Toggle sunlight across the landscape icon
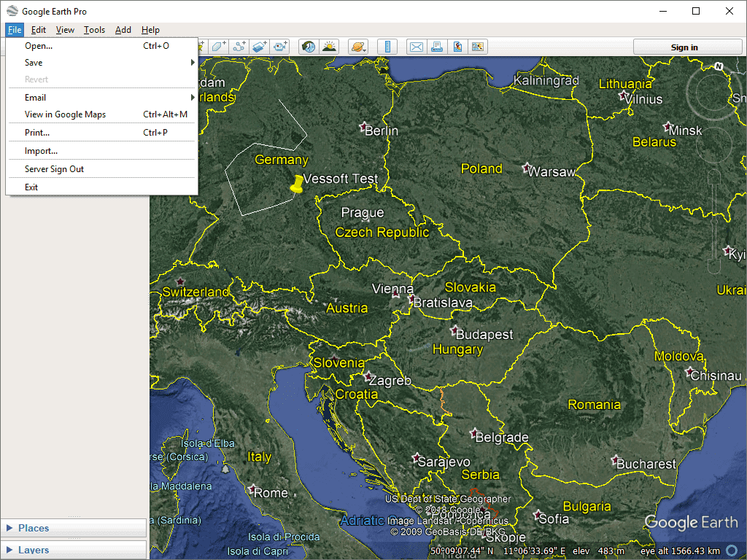747x560 pixels. pyautogui.click(x=329, y=47)
